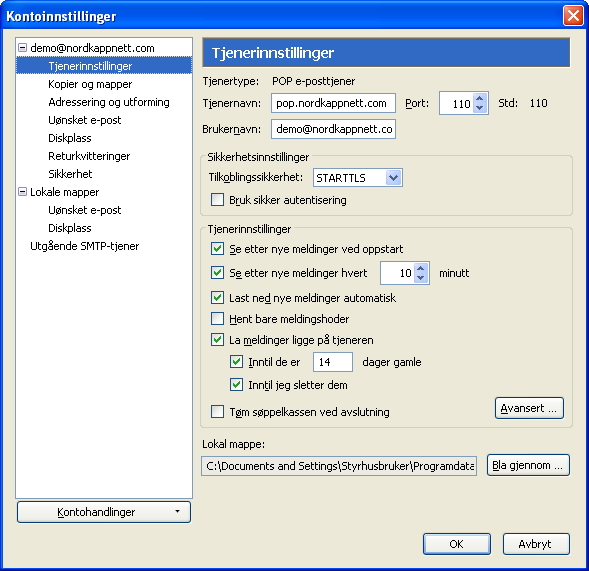Decrease check interval minutes with down arrow
This screenshot has height=571, width=589.
pos(421,278)
